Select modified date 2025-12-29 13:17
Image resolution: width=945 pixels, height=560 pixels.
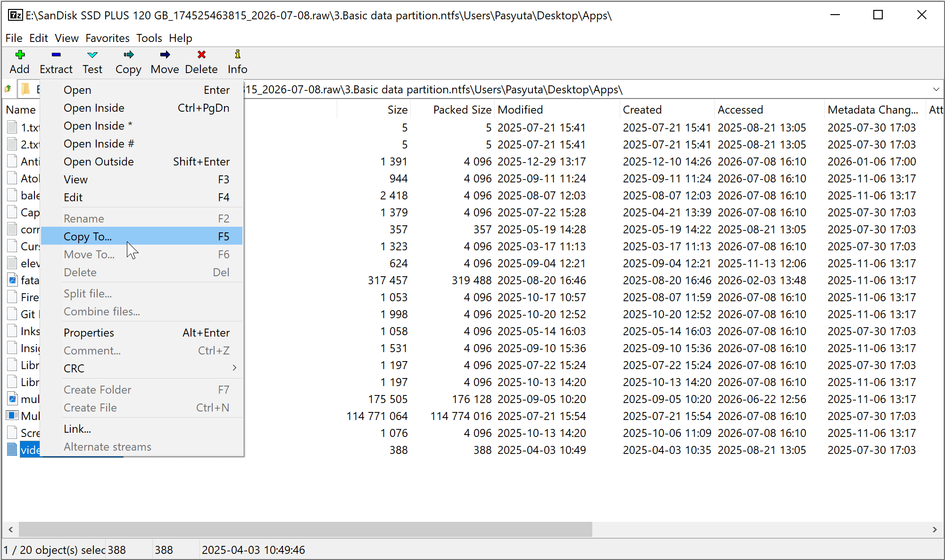coord(541,161)
